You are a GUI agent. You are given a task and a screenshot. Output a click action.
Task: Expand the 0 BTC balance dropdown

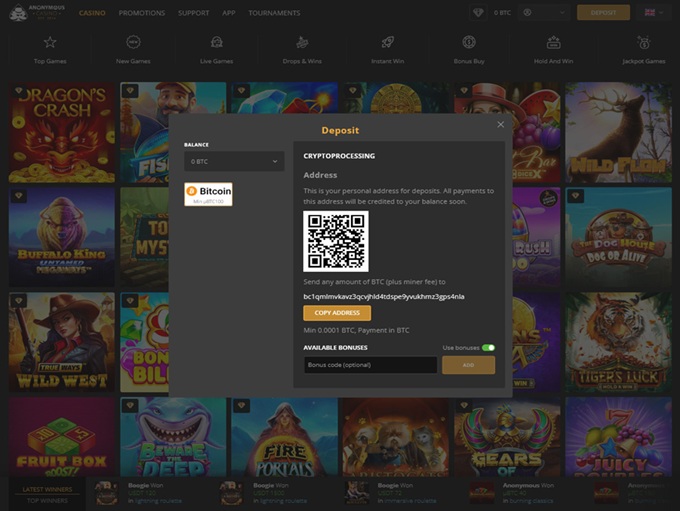click(x=234, y=161)
